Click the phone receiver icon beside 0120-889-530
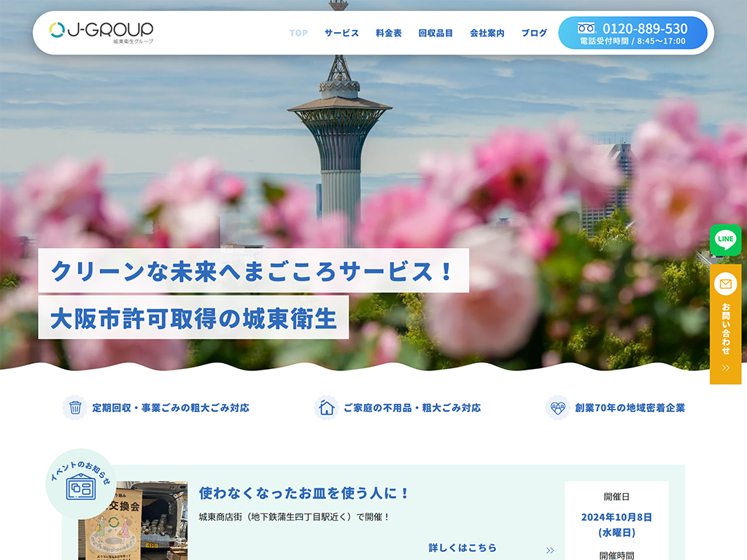Image resolution: width=747 pixels, height=560 pixels. coord(585,28)
